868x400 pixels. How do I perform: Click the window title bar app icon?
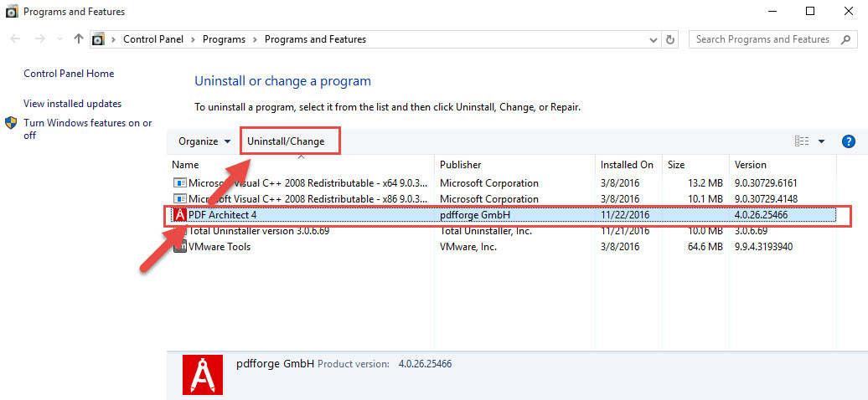coord(13,12)
